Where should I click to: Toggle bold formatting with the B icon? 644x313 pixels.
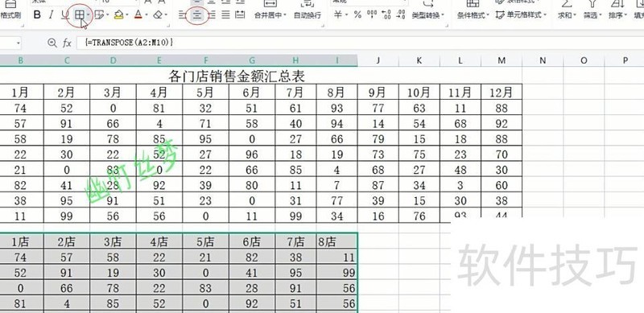[x=37, y=15]
